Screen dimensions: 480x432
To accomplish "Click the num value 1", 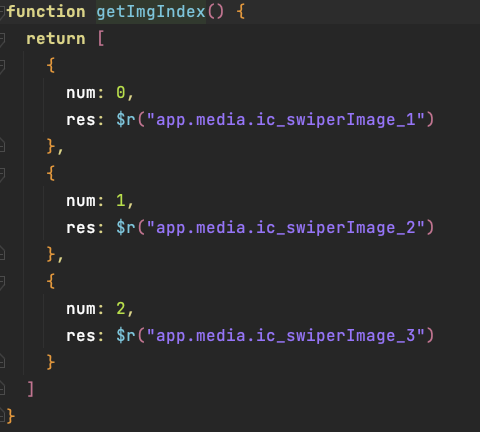I will click(121, 200).
